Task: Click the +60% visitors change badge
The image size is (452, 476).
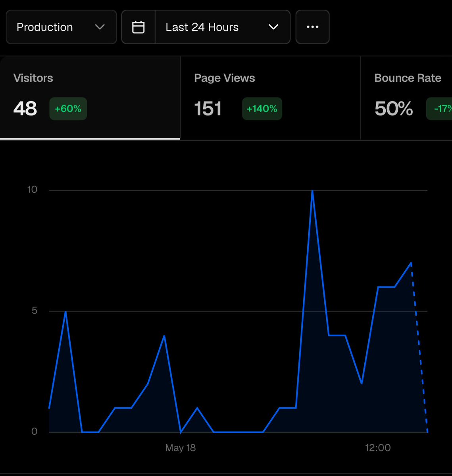Action: click(68, 109)
